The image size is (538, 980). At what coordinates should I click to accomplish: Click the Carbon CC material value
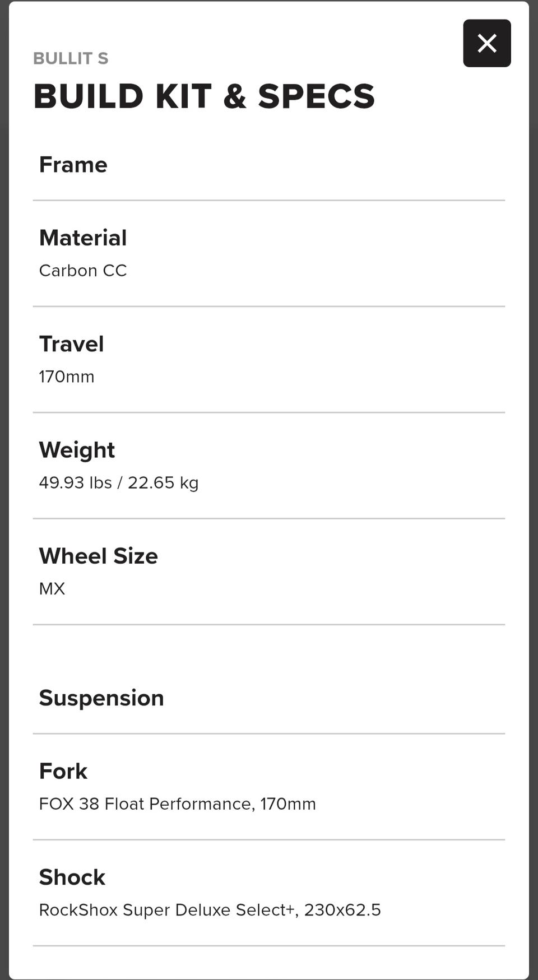pyautogui.click(x=83, y=271)
